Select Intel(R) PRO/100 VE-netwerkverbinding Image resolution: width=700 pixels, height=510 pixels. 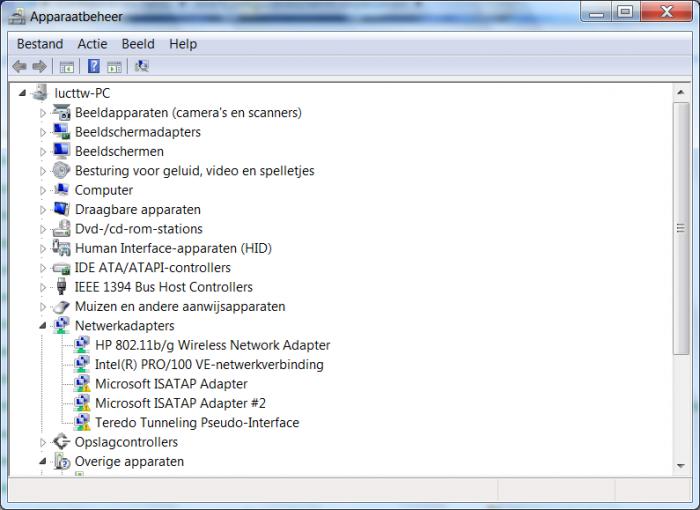click(209, 364)
